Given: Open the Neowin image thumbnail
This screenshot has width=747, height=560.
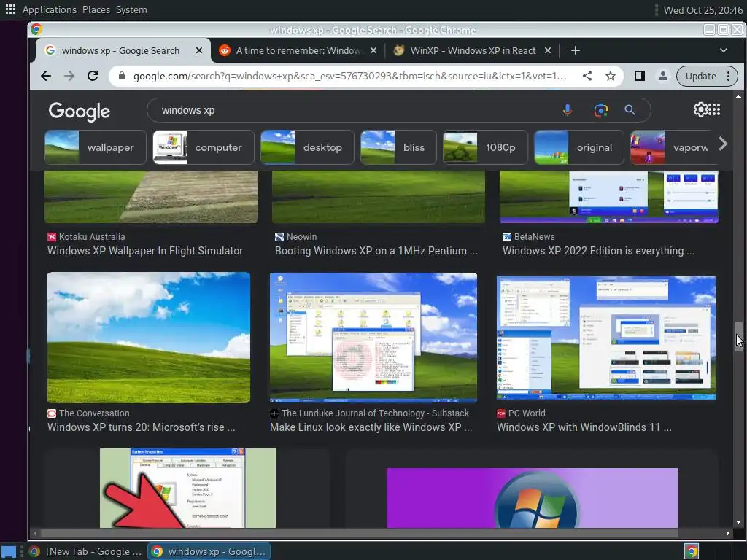Looking at the screenshot, I should (x=379, y=197).
